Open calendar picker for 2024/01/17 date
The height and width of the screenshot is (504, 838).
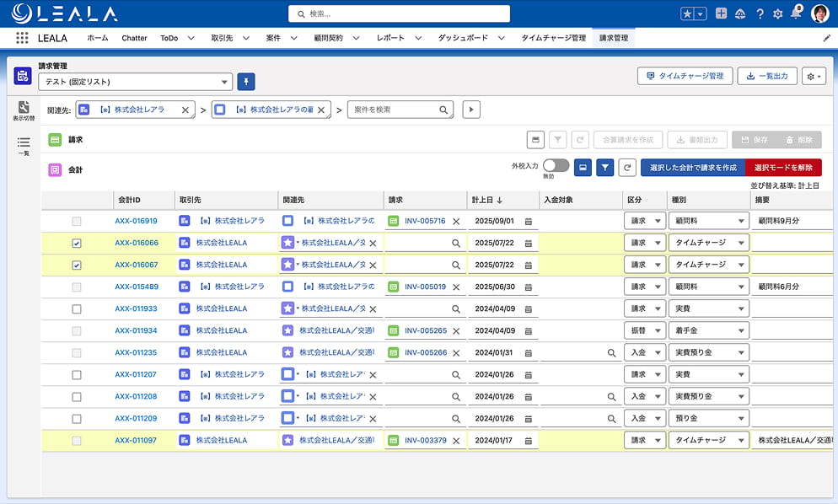click(x=528, y=441)
